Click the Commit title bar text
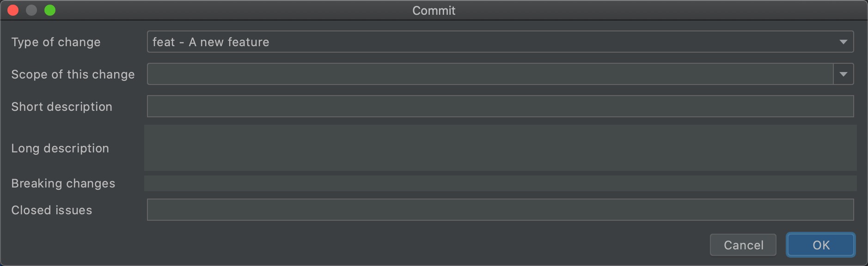This screenshot has width=868, height=266. click(434, 11)
